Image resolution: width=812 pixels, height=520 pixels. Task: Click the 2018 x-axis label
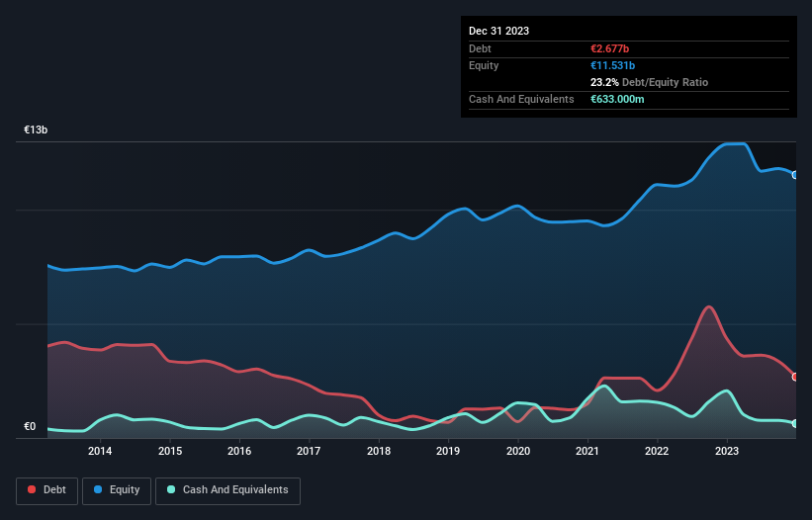[x=379, y=451]
